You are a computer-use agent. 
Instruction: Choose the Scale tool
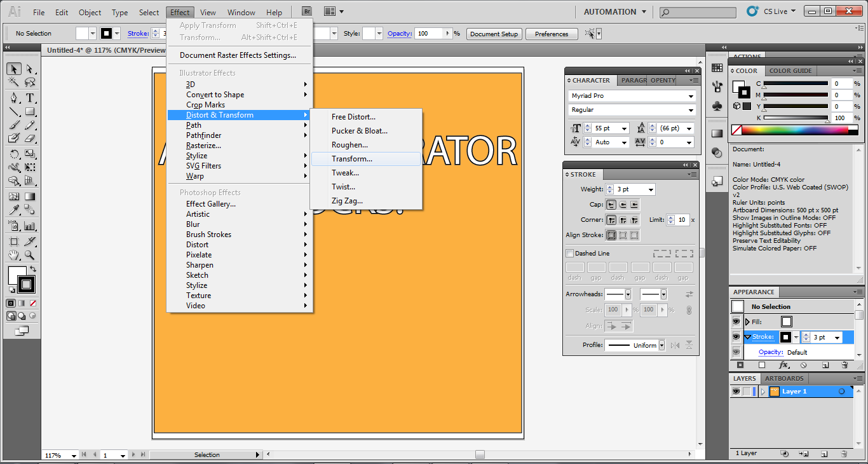[x=29, y=154]
